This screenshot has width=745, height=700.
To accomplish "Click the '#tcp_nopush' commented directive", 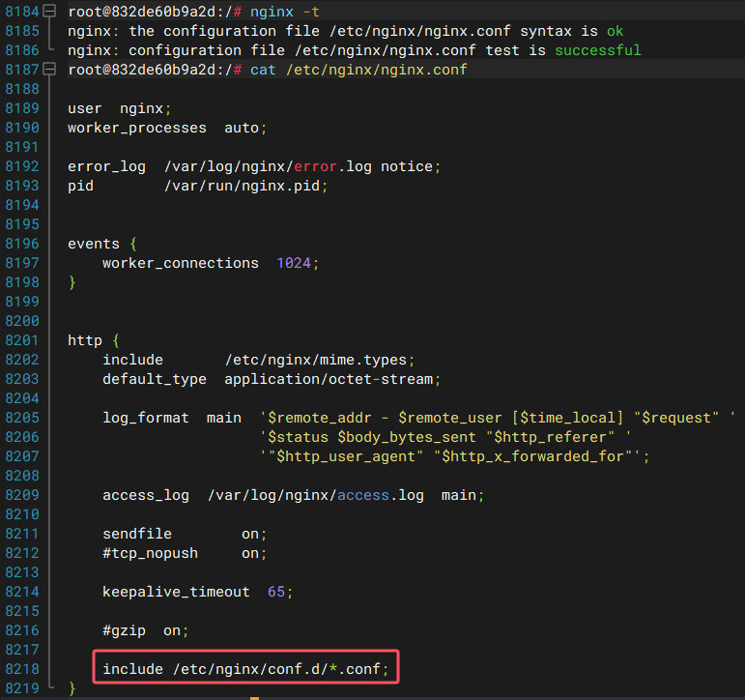I will 150,554.
